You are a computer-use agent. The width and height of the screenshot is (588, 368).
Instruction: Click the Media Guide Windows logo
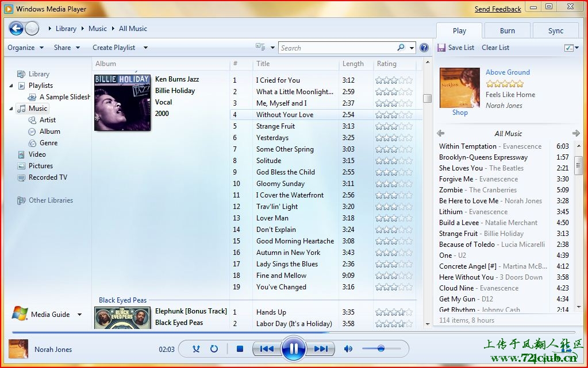pyautogui.click(x=20, y=313)
